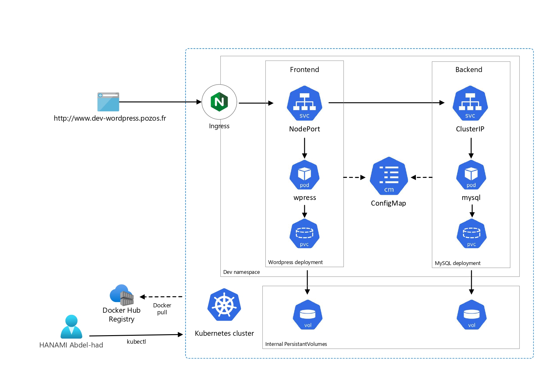The width and height of the screenshot is (555, 392).
Task: Select the Backend heading text
Action: pyautogui.click(x=469, y=69)
